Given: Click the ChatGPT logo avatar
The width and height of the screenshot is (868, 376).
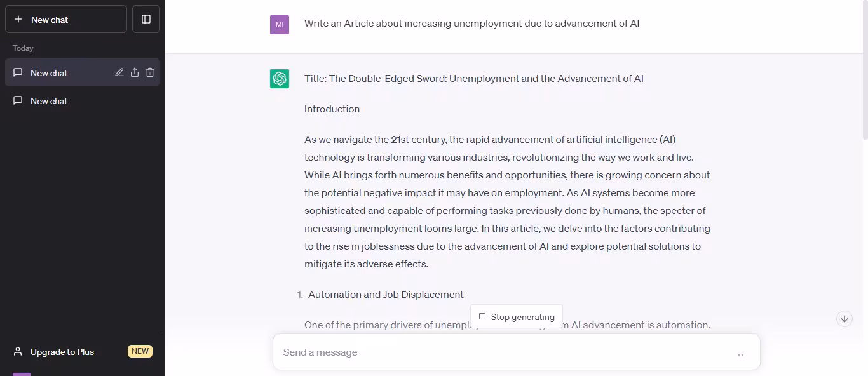Looking at the screenshot, I should [280, 79].
